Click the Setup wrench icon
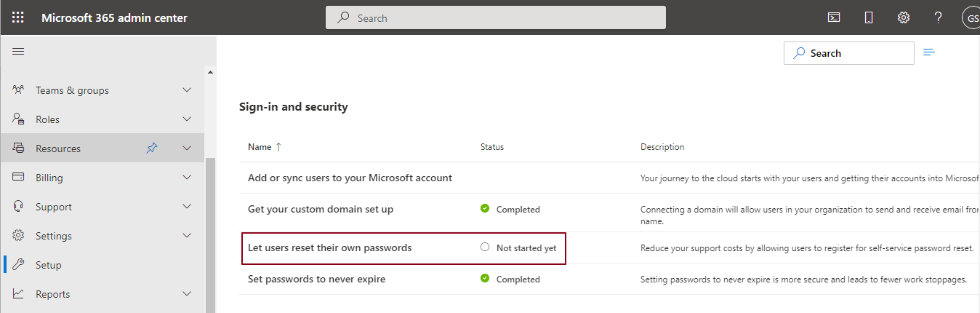This screenshot has height=313, width=980. coord(19,265)
